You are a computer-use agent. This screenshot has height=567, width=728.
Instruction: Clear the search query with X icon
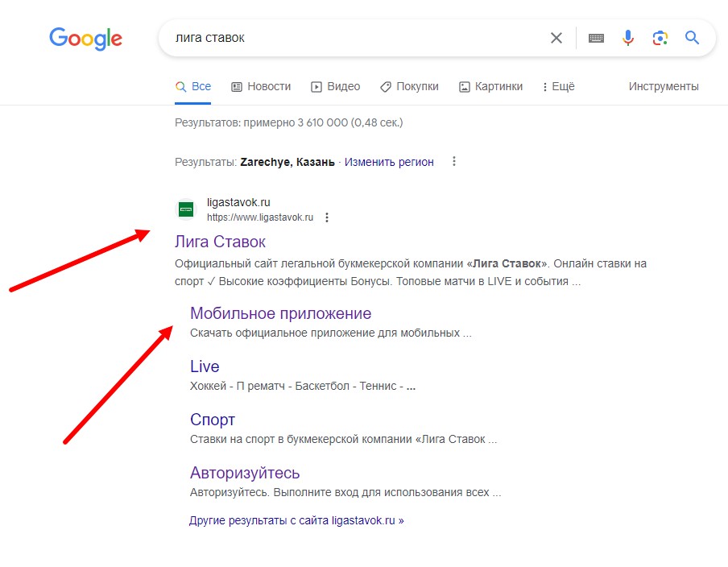pyautogui.click(x=556, y=38)
